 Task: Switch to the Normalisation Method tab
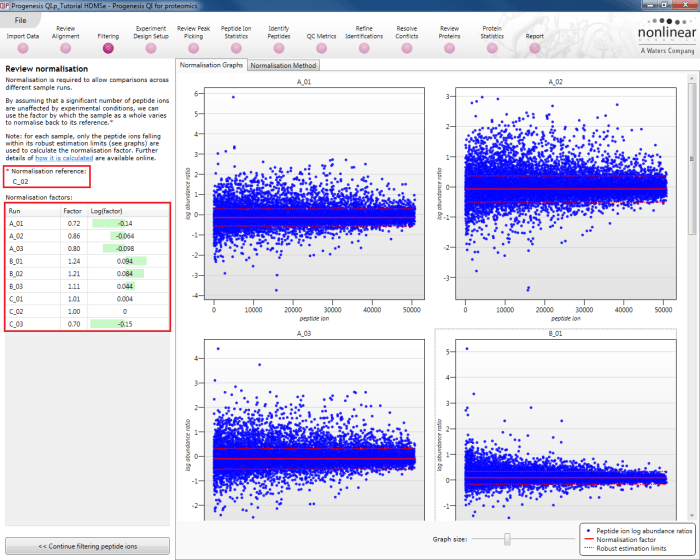pyautogui.click(x=283, y=66)
